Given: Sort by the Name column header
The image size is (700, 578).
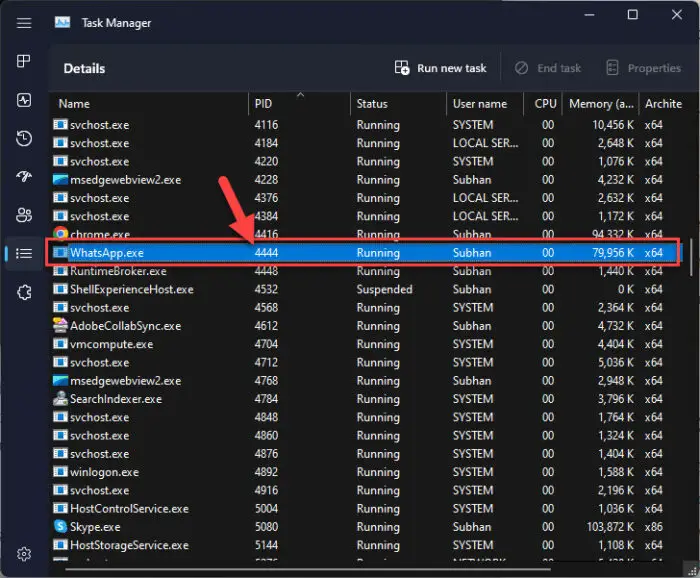Looking at the screenshot, I should [x=149, y=104].
